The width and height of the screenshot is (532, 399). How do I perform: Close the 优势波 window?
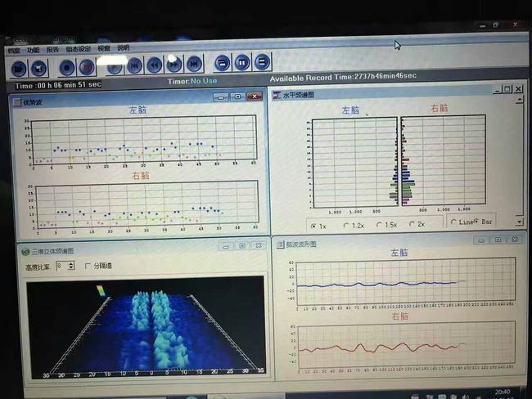[255, 96]
